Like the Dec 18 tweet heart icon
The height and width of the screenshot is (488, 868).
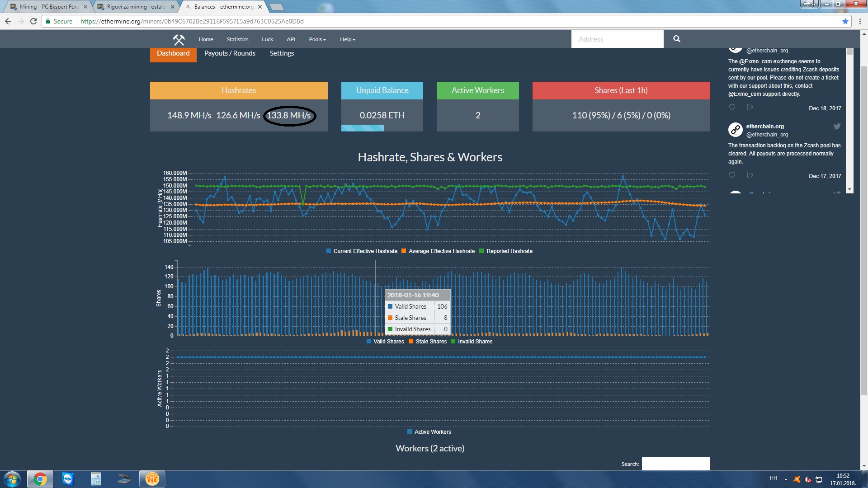coord(732,108)
